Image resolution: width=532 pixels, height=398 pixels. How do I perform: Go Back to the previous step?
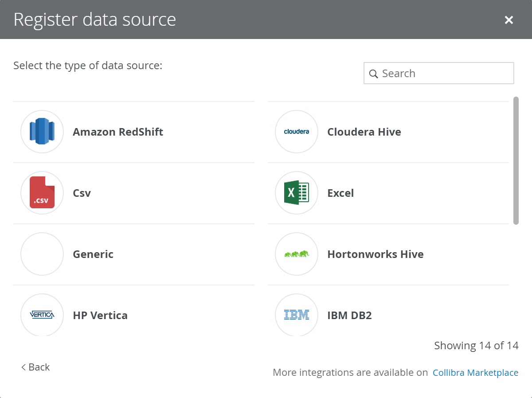(35, 367)
